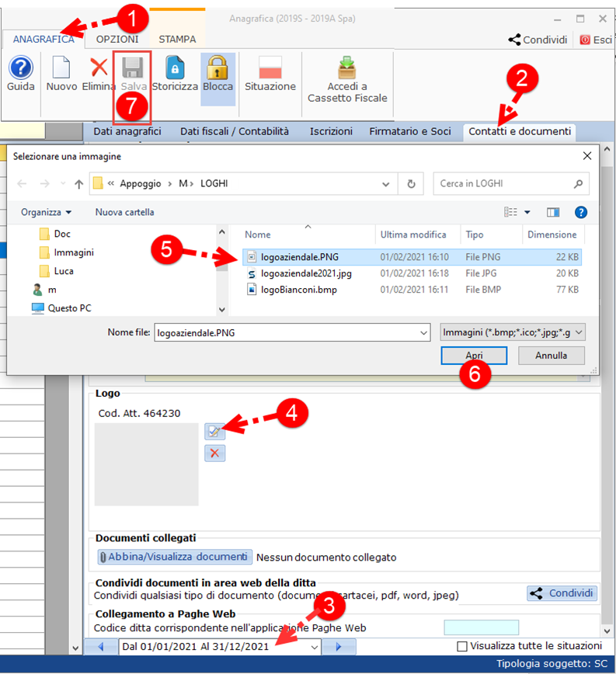Screen dimensions: 616x674
Task: Click the Storicizza icon
Action: [x=175, y=68]
